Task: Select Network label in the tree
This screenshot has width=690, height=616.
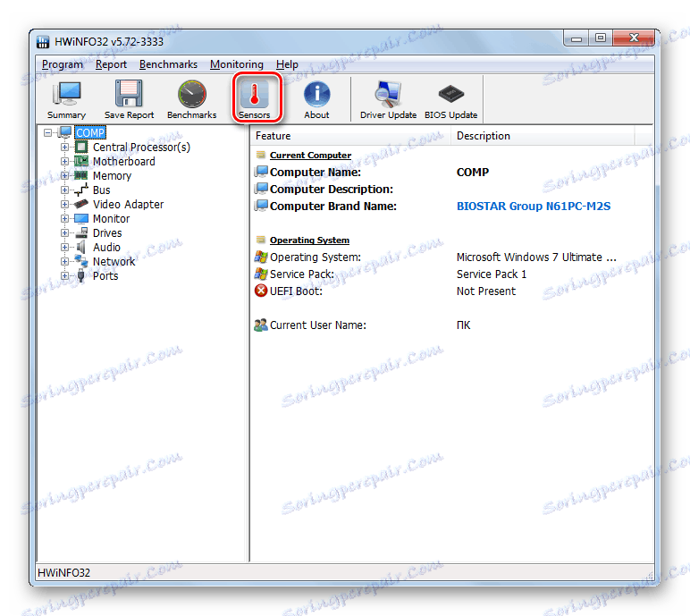Action: (x=114, y=262)
